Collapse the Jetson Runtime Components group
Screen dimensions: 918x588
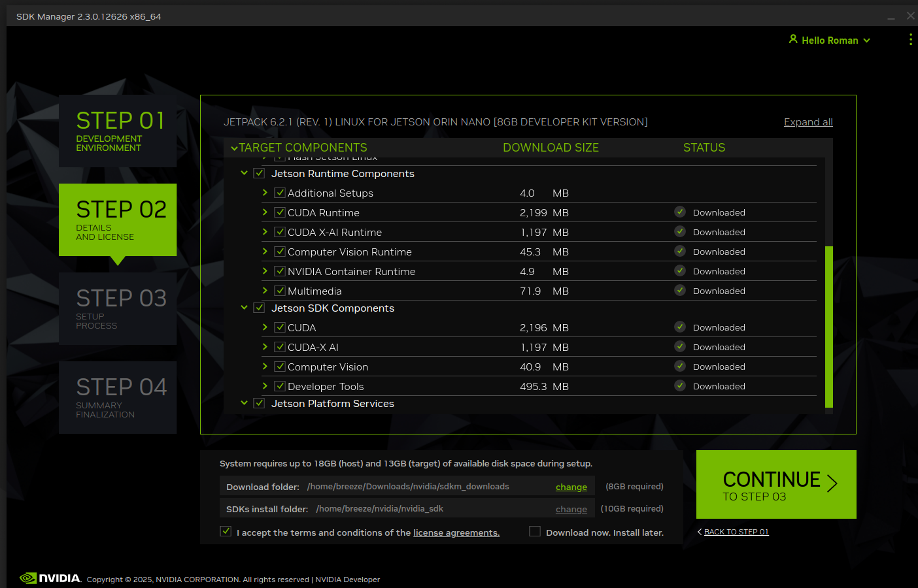(x=244, y=173)
